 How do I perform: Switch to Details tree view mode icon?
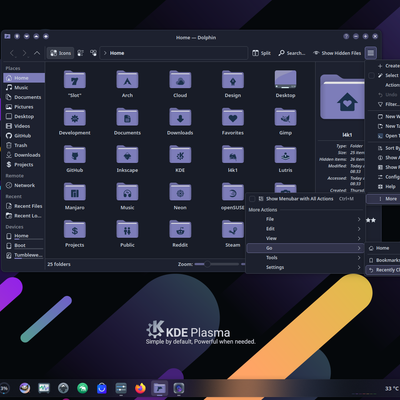[93, 53]
